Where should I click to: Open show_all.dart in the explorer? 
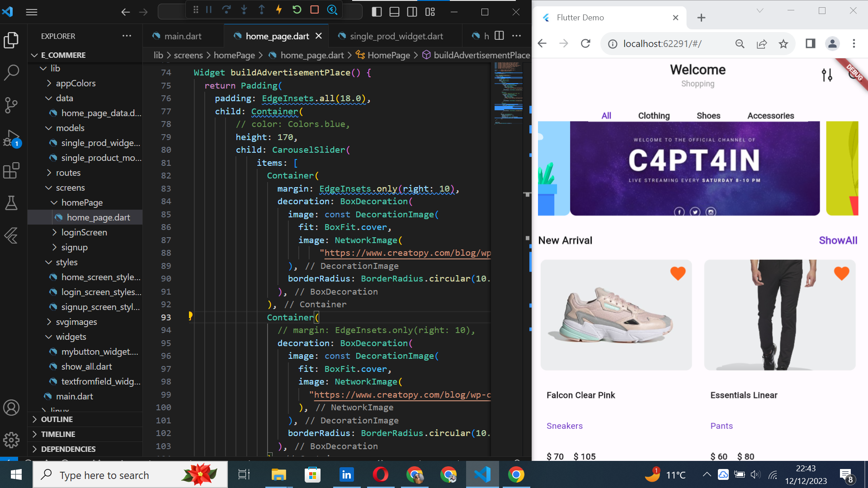86,366
